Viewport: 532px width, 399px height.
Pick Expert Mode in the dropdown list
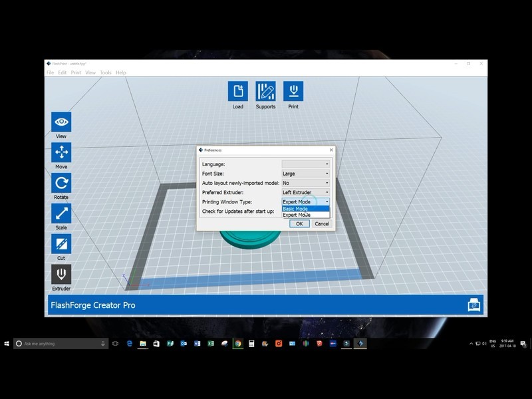point(305,215)
